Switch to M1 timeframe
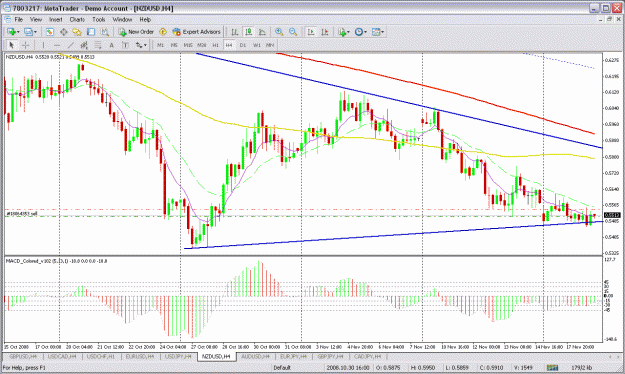Image resolution: width=625 pixels, height=374 pixels. tap(160, 45)
